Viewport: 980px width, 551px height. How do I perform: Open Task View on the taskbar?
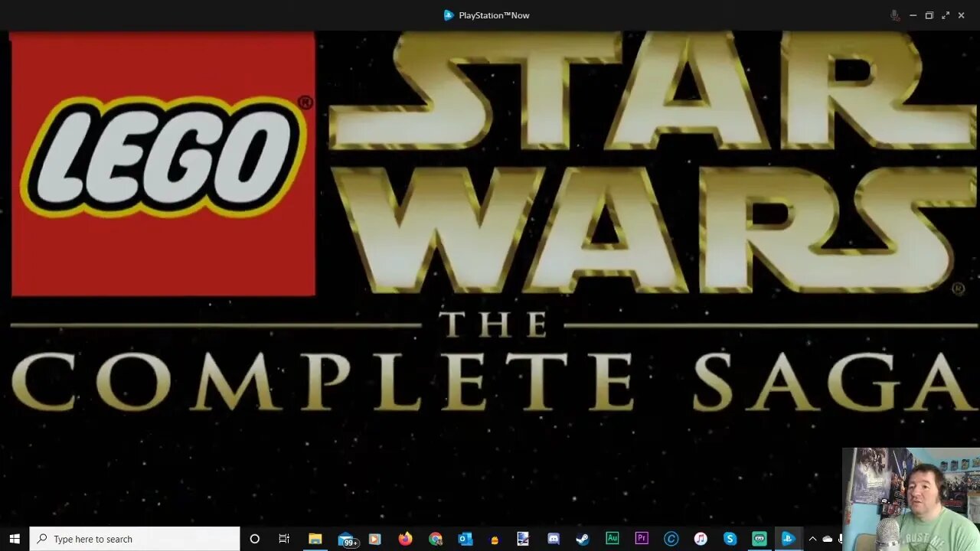click(284, 539)
